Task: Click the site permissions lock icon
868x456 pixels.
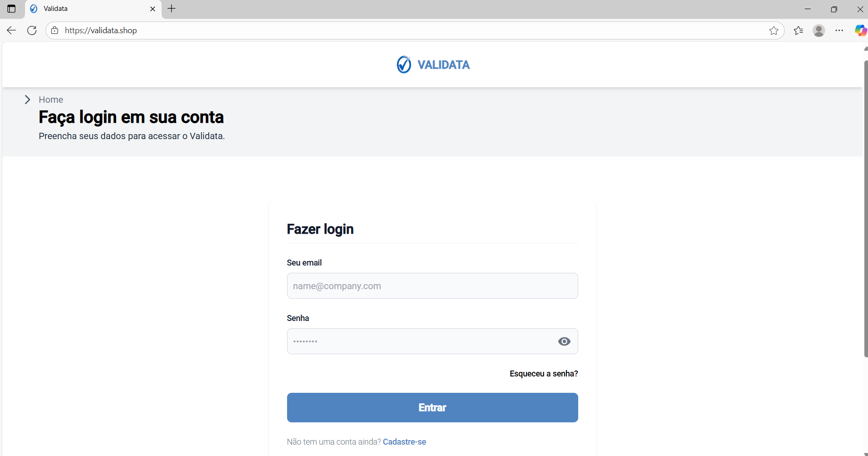Action: click(54, 30)
